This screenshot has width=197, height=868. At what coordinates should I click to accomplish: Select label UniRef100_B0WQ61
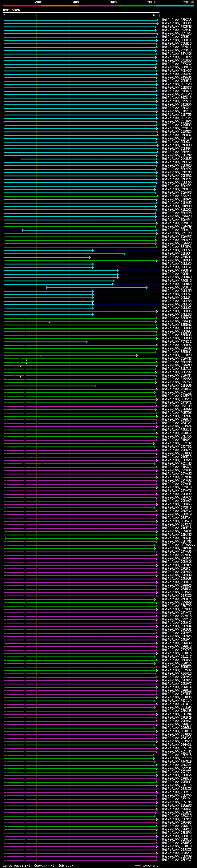tap(176, 809)
